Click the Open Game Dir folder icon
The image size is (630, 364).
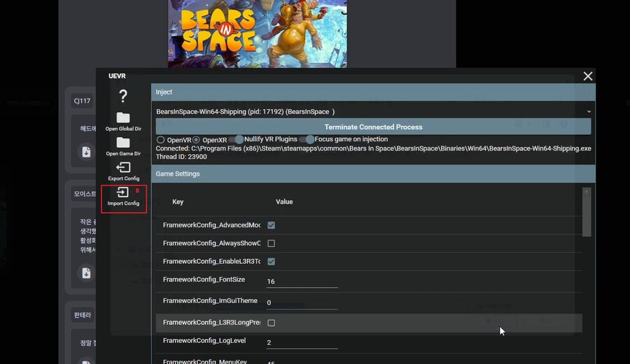pos(123,143)
